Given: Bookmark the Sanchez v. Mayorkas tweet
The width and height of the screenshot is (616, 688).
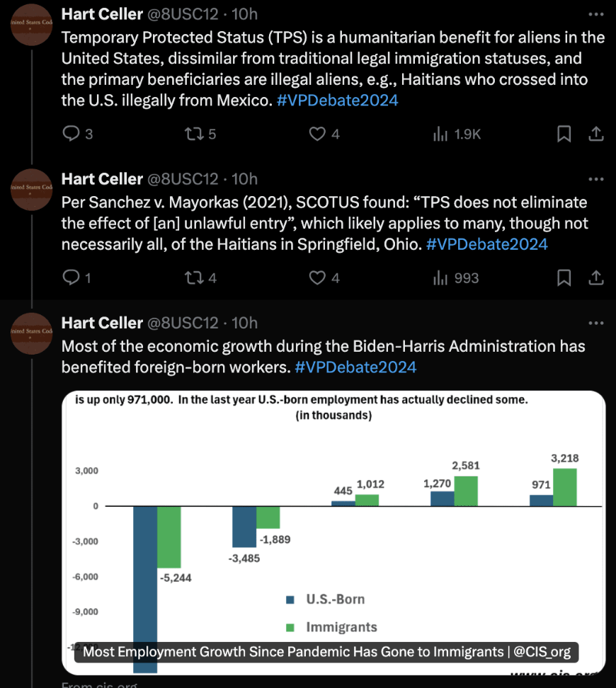Looking at the screenshot, I should 564,277.
